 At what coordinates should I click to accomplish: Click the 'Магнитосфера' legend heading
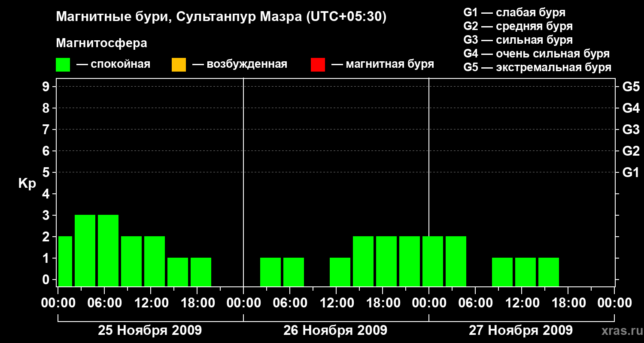click(x=101, y=43)
